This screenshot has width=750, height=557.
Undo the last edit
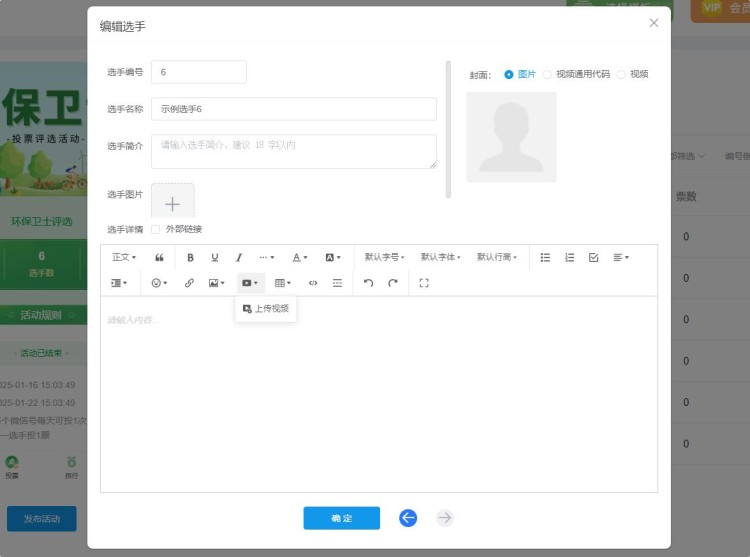pos(368,283)
